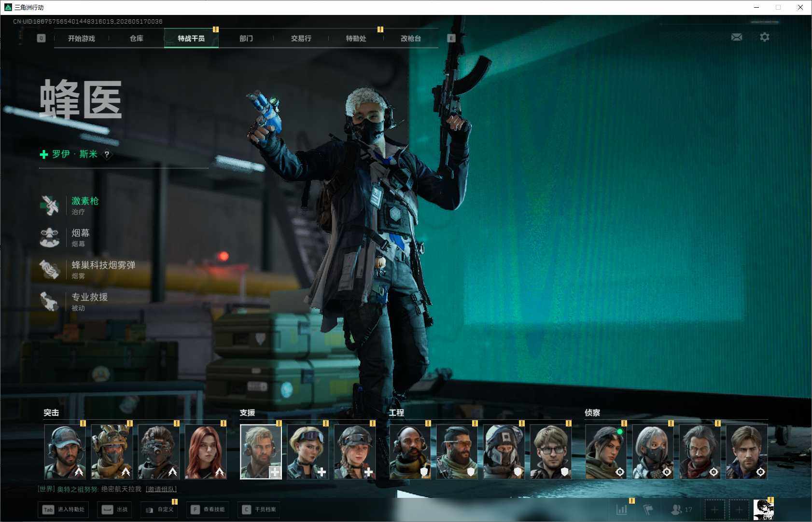Click the 出战 deploy button

pos(115,509)
